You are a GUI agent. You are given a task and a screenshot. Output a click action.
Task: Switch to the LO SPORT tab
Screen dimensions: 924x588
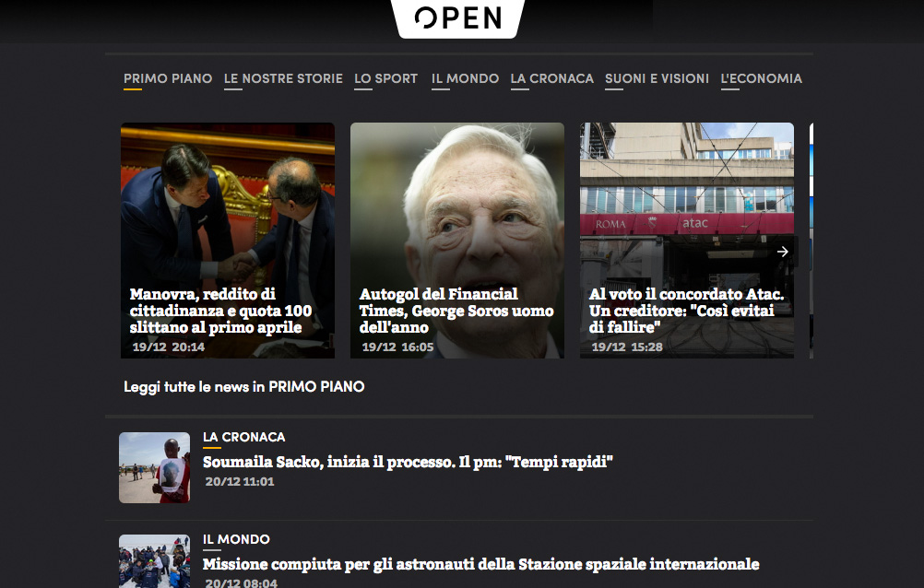(x=386, y=78)
